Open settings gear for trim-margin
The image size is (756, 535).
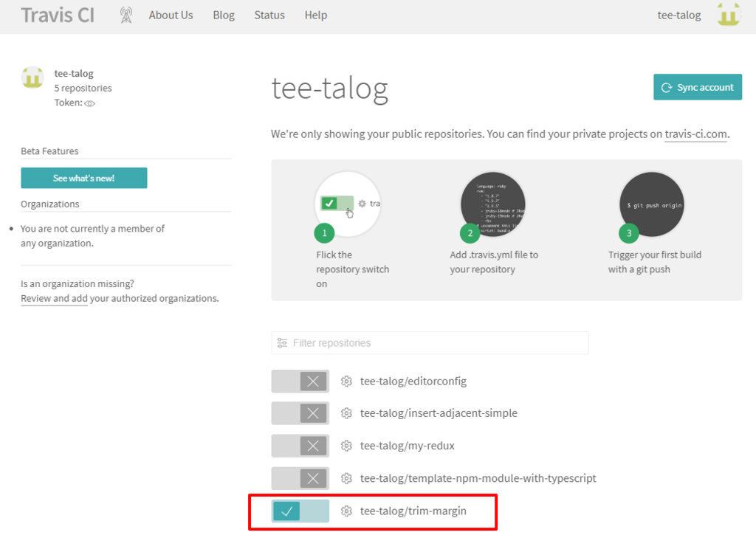click(x=346, y=511)
